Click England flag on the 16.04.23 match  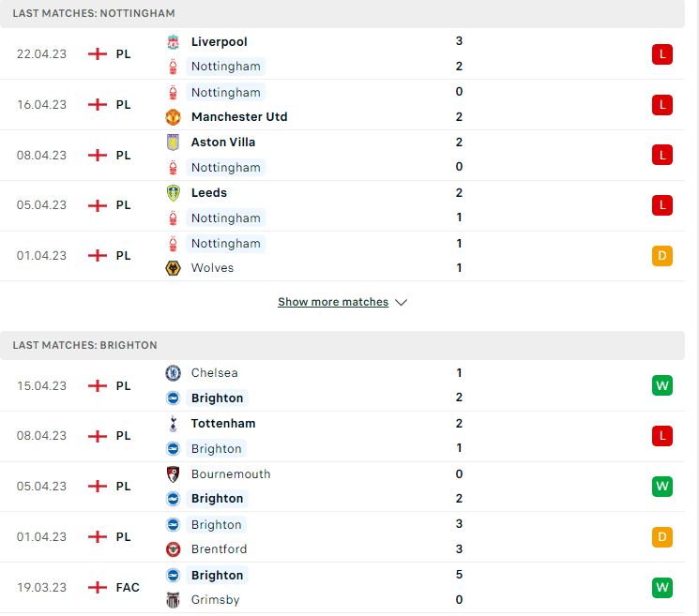[98, 105]
